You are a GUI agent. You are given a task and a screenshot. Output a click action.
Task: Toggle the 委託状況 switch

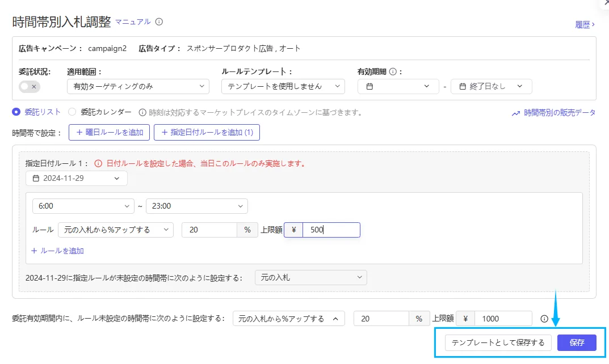(30, 87)
